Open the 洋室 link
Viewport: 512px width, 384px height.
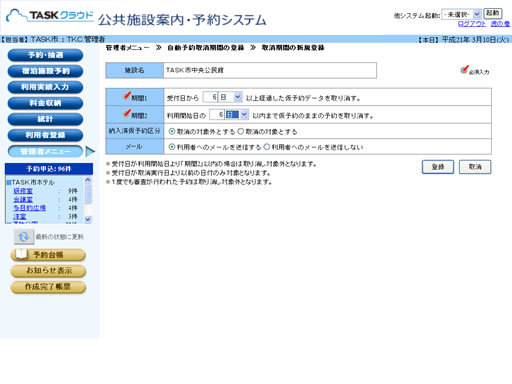tap(20, 216)
